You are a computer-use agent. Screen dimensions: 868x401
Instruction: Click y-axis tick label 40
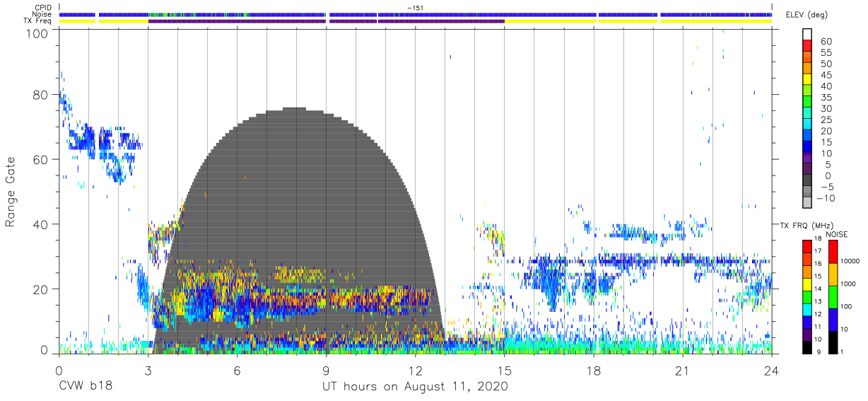(x=41, y=224)
